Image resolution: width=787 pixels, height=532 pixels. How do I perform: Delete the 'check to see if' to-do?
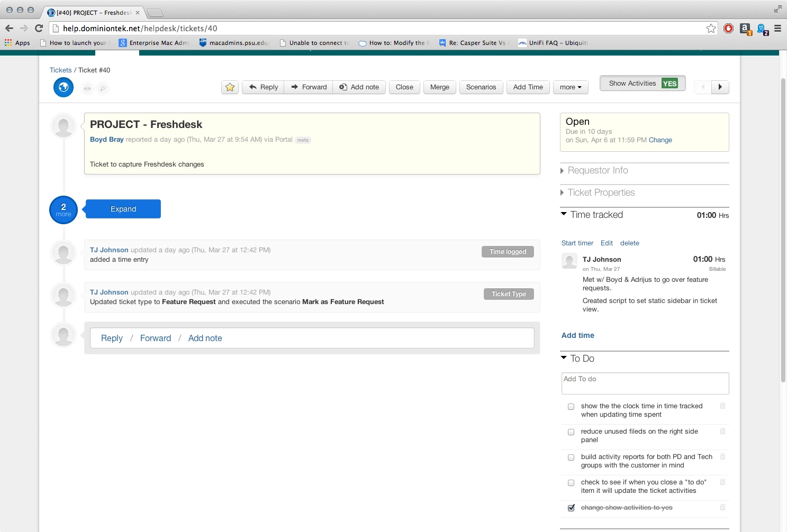tap(722, 482)
